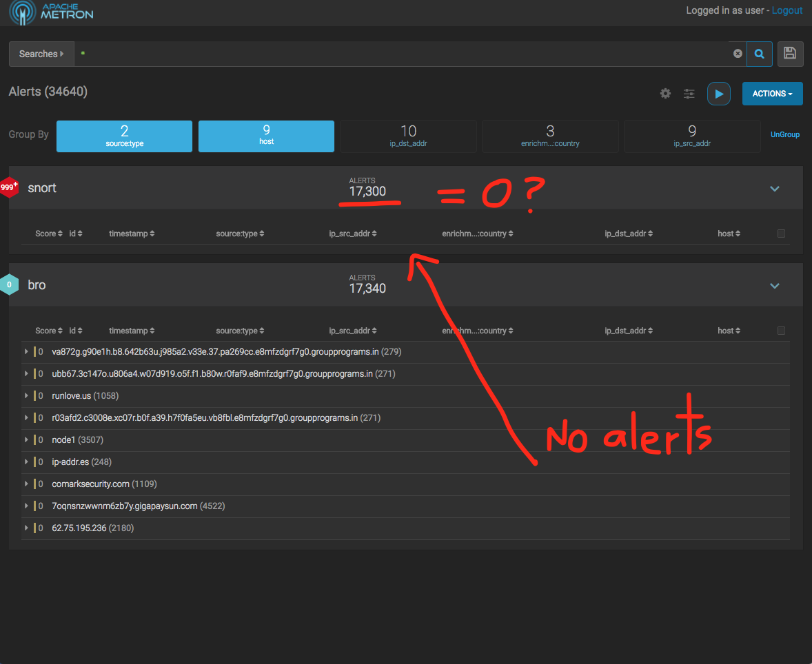
Task: Group by ip_src_addr tile
Action: (x=692, y=136)
